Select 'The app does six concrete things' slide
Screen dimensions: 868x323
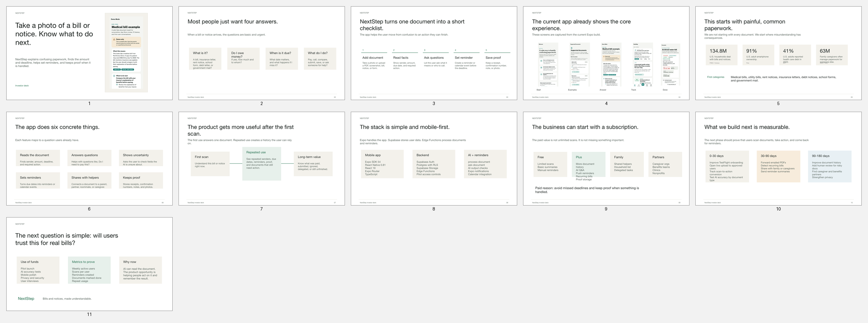(x=89, y=158)
